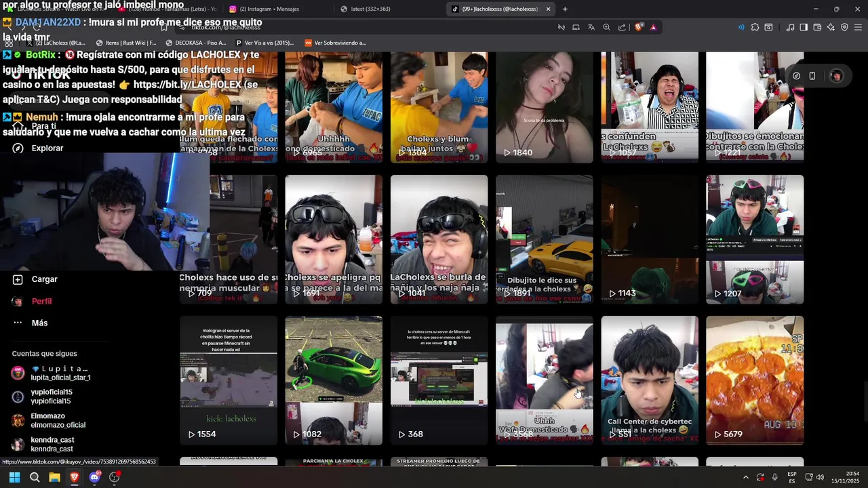Open the green-headphones video with 1207 views
868x488 pixels.
point(755,239)
